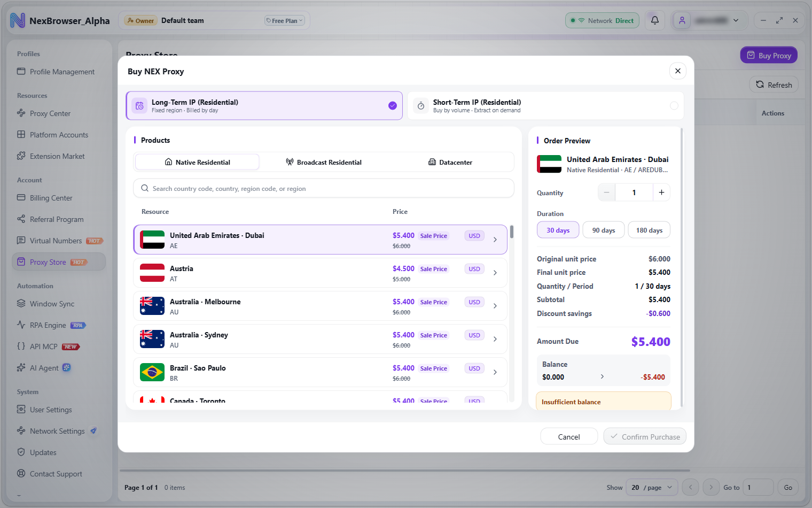Open the user account dropdown chevron
The width and height of the screenshot is (812, 508).
[x=736, y=20]
